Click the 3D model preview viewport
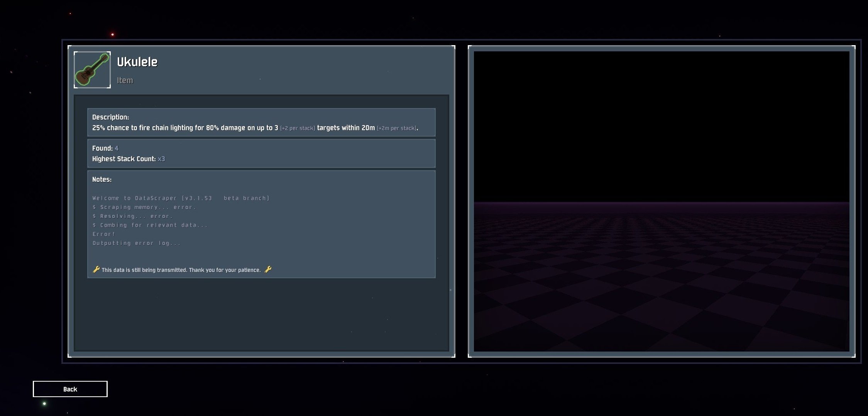 [662, 201]
